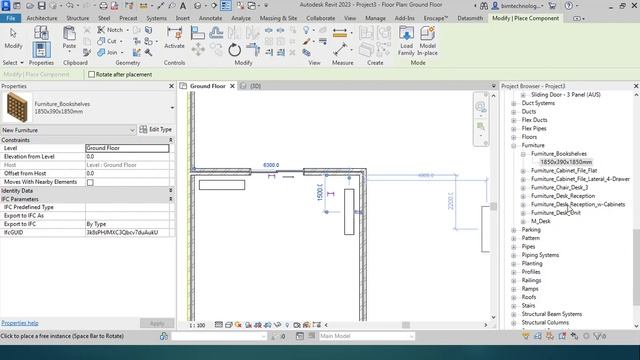Screen dimensions: 640x360
Task: Click the Level value field
Action: click(x=127, y=148)
